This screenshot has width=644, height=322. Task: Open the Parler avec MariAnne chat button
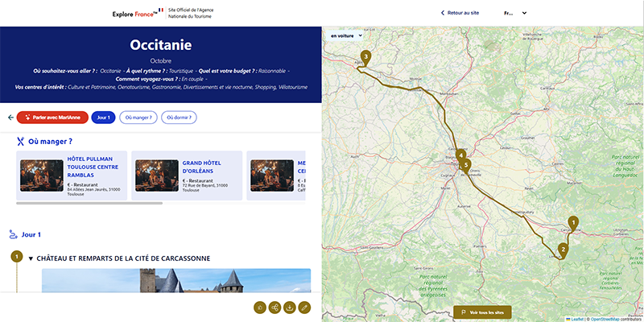(x=52, y=118)
